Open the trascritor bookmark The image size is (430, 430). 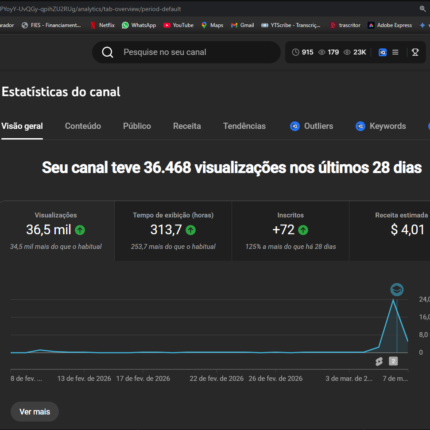(x=345, y=25)
